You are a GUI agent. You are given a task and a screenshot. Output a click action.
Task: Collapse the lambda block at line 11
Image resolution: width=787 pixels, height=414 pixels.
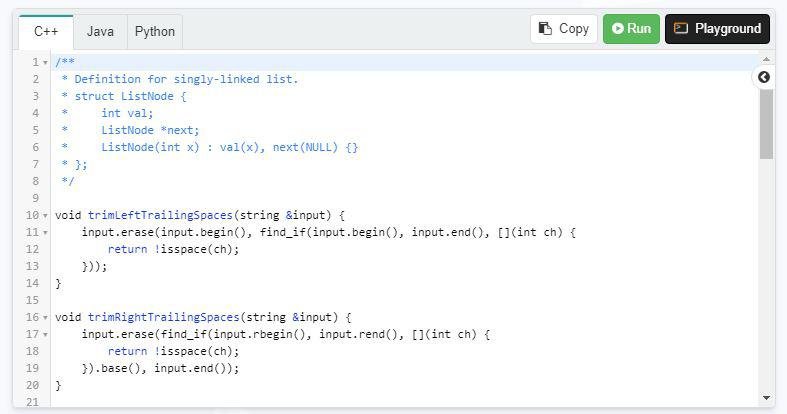46,233
